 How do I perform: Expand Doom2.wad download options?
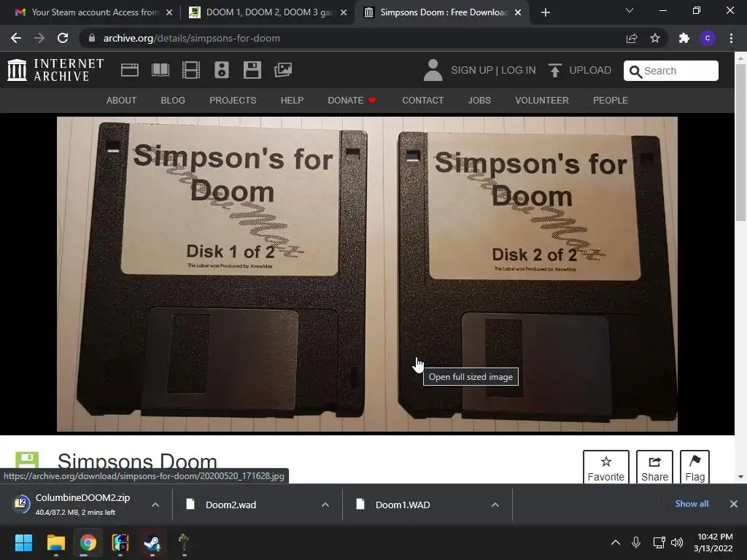[325, 505]
